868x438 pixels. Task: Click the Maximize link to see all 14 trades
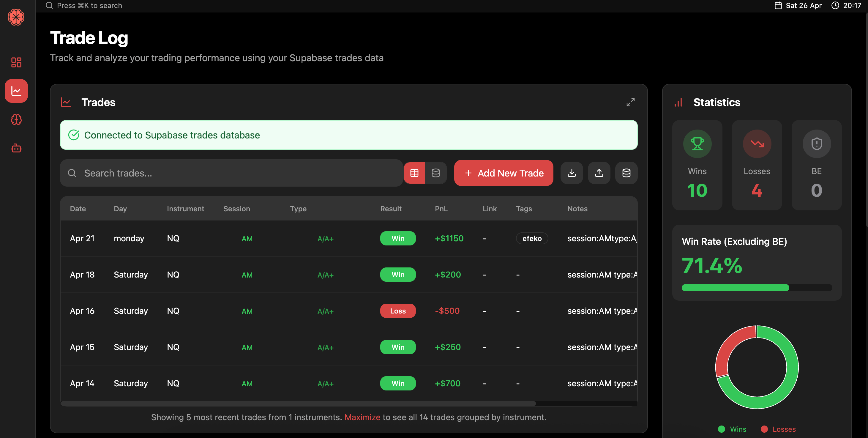tap(362, 417)
